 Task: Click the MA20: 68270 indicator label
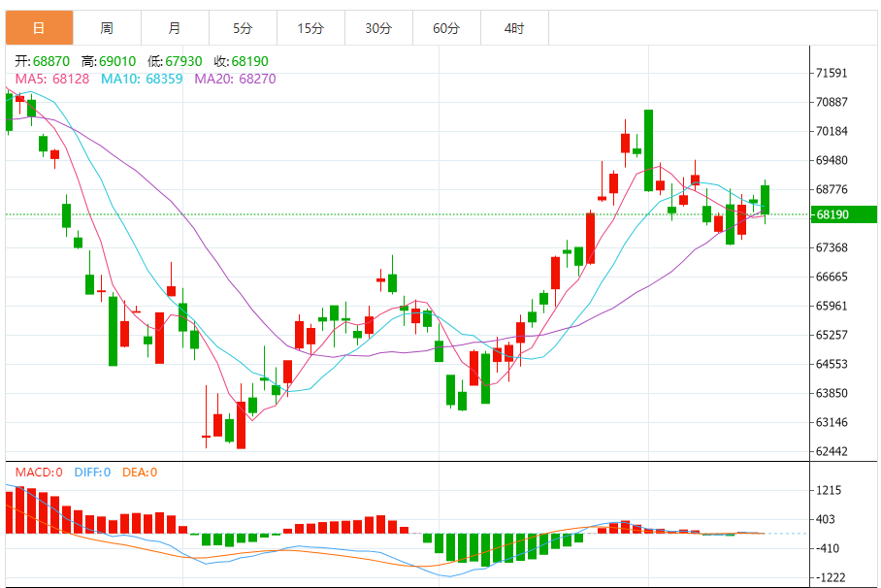[x=235, y=79]
